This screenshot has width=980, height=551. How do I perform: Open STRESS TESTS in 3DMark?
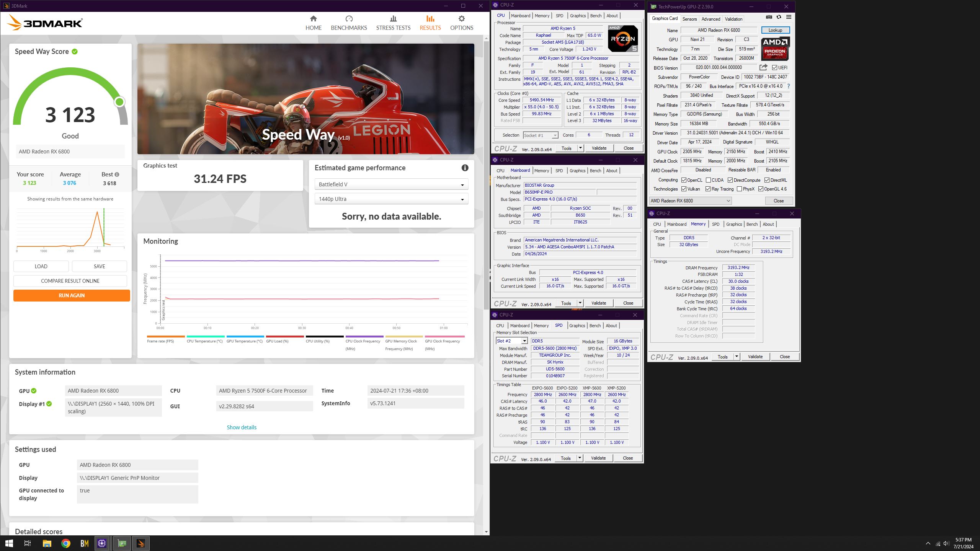coord(393,23)
